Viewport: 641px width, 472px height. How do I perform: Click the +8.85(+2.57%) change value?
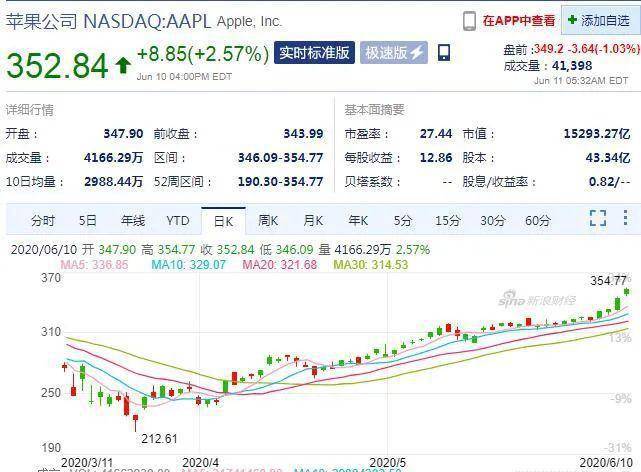coord(203,54)
